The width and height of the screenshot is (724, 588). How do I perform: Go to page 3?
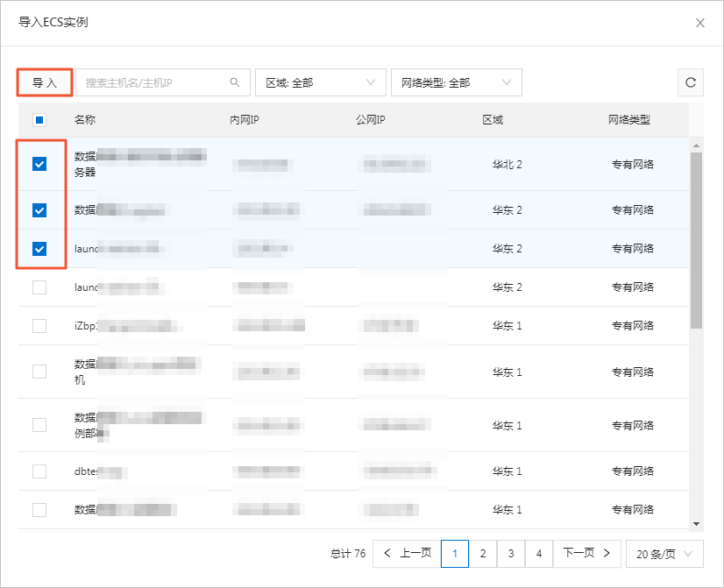click(511, 553)
